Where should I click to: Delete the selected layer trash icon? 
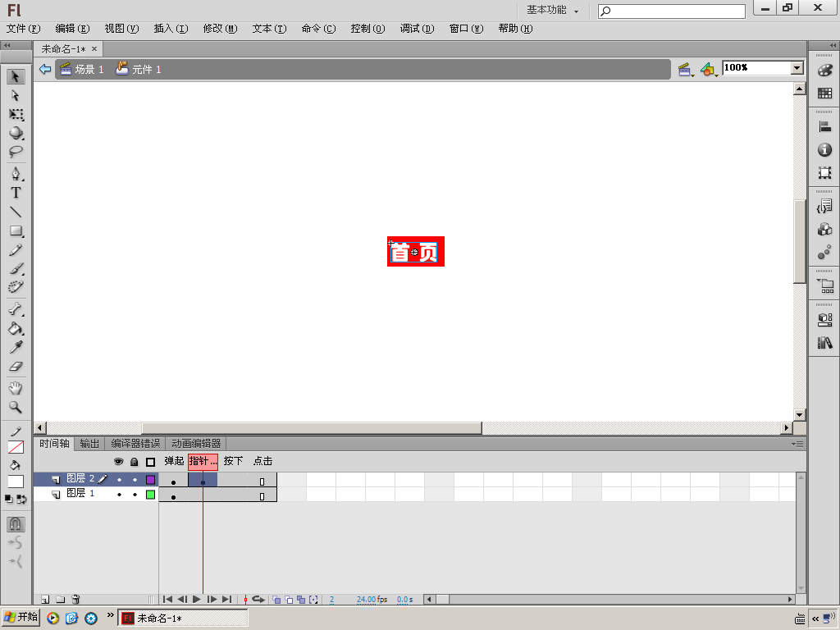[x=75, y=600]
